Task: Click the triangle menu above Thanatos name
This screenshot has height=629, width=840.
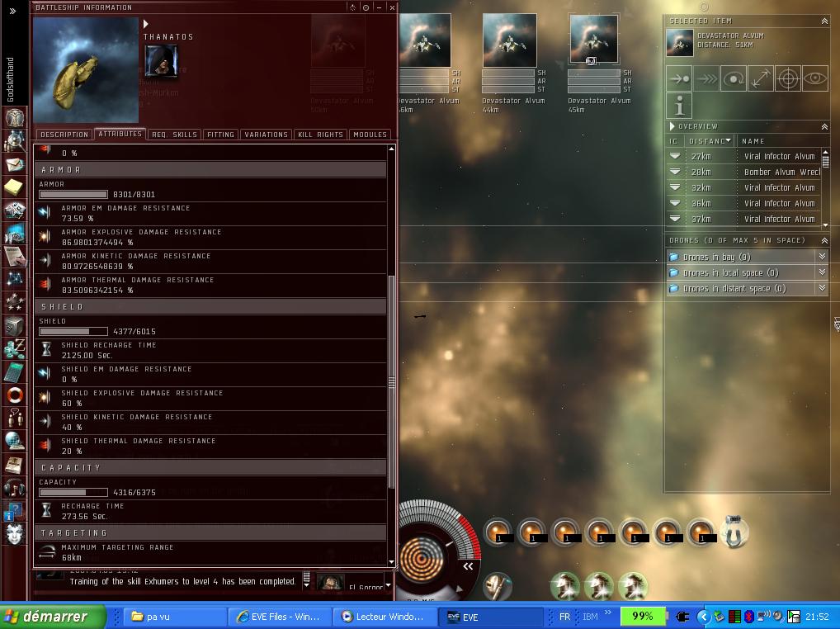Action: click(x=146, y=24)
